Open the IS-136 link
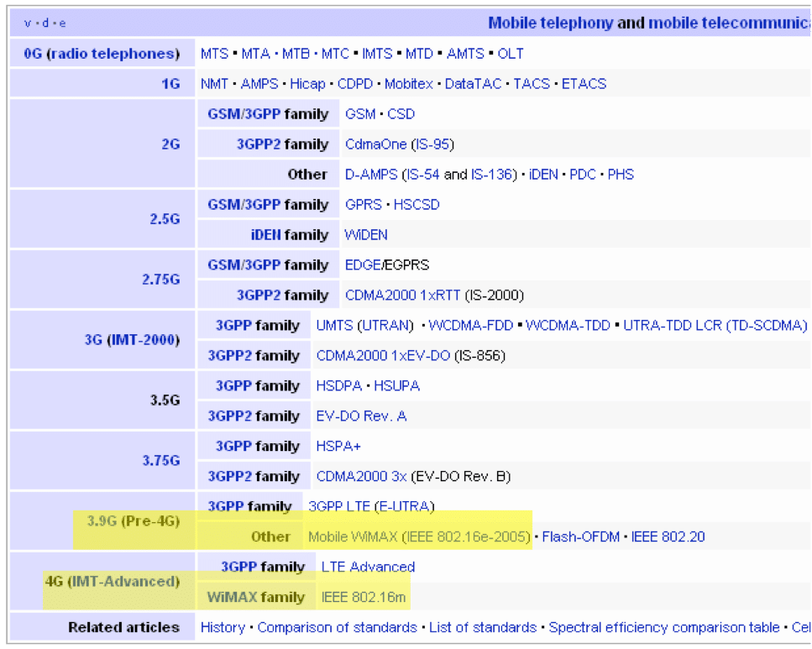Image resolution: width=812 pixels, height=649 pixels. 491,174
